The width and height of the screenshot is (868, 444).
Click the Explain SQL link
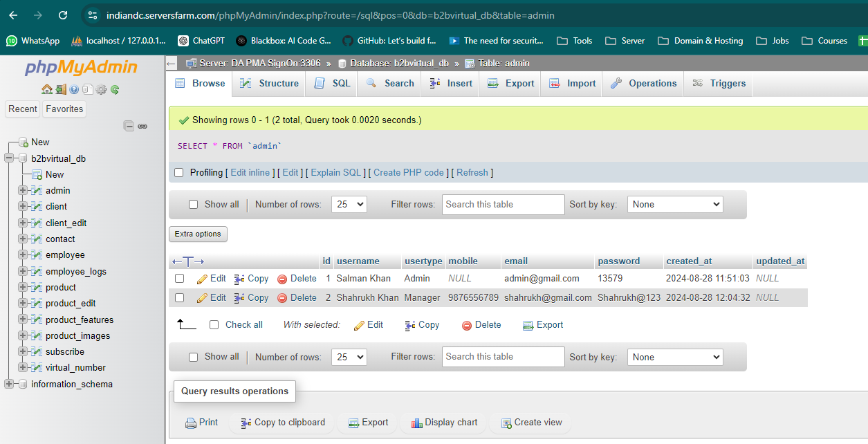[x=335, y=172]
